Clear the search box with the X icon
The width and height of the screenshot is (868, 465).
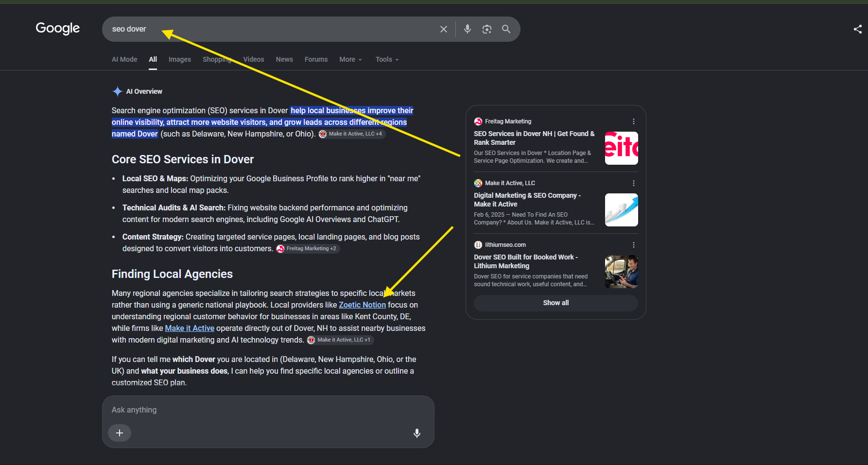(444, 29)
